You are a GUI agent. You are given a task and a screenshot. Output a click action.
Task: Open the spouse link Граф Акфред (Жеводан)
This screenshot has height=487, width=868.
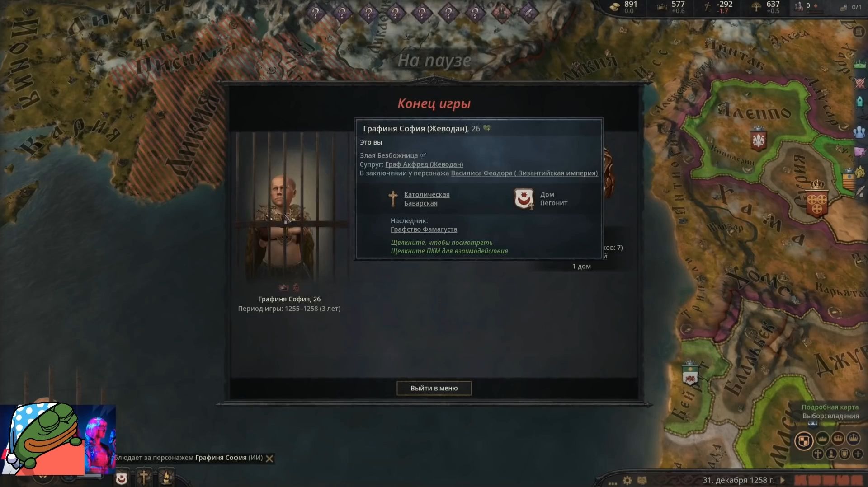[x=424, y=164]
